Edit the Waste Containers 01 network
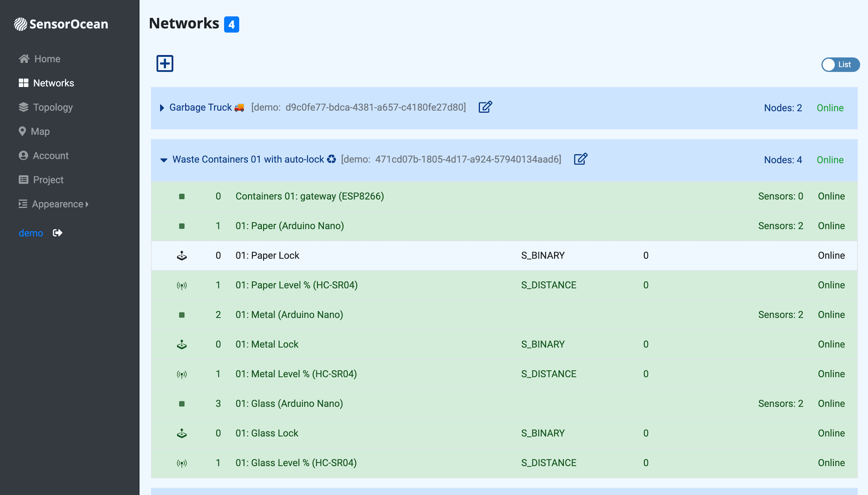868x495 pixels. [580, 159]
